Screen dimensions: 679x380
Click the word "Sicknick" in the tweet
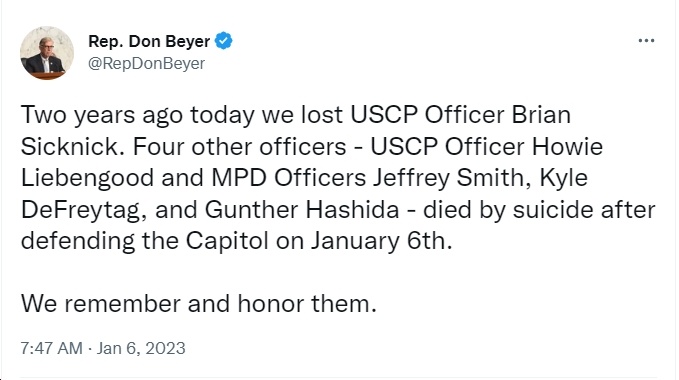tap(69, 146)
